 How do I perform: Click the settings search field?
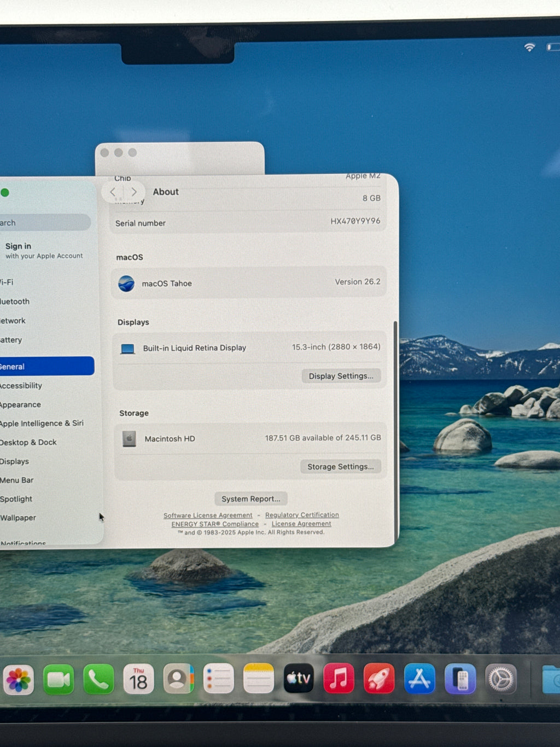(x=45, y=222)
